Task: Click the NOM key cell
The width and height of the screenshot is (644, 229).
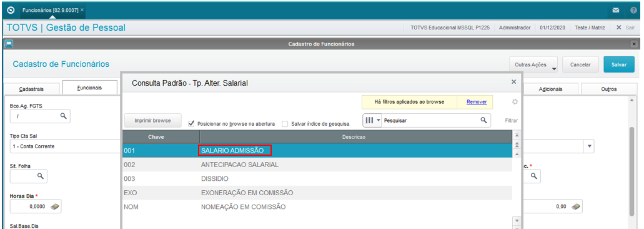Action: 131,207
